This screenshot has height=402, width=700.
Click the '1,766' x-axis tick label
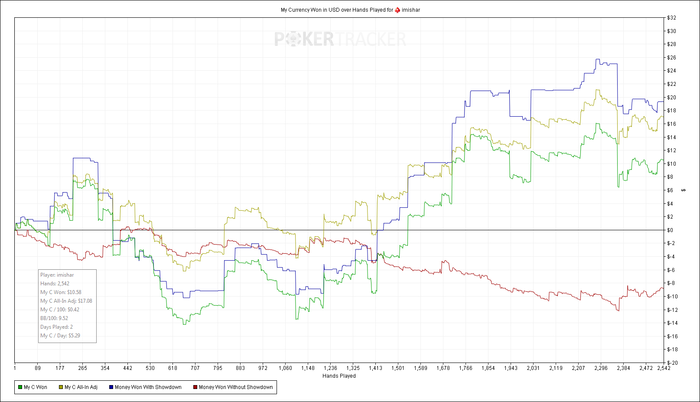[x=465, y=368]
